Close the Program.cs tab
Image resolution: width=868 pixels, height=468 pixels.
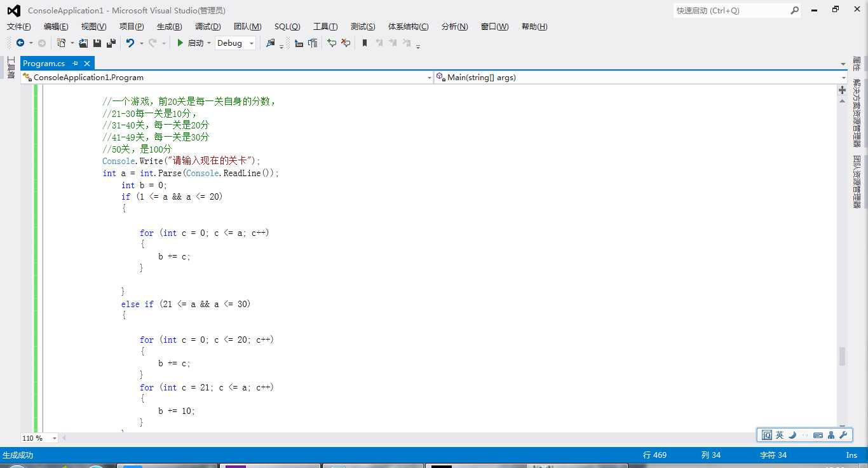click(x=87, y=63)
